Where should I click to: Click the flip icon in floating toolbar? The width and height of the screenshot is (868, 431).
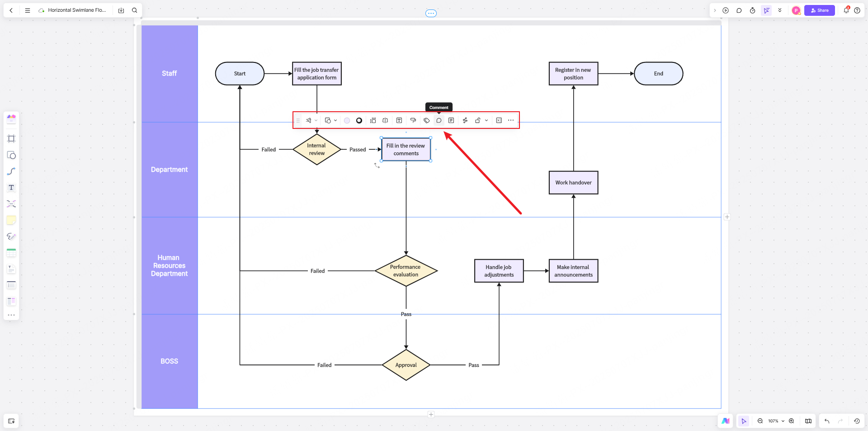tap(385, 120)
